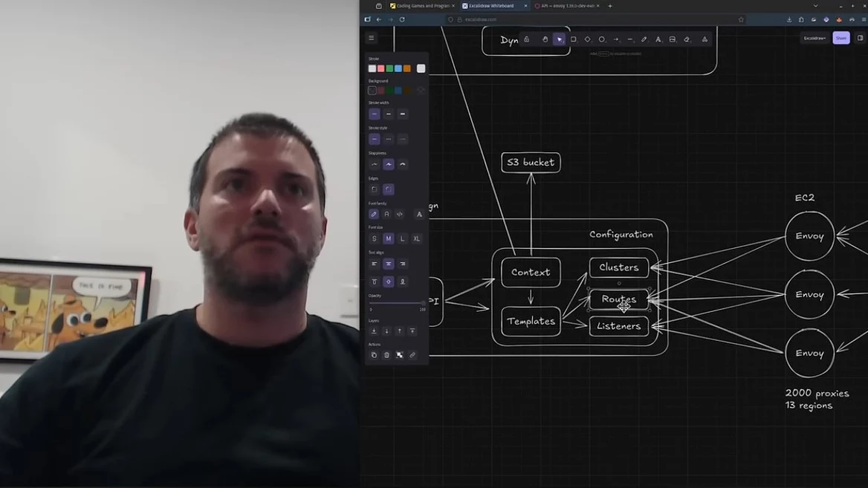
Task: Send selection backward one layer
Action: point(386,331)
